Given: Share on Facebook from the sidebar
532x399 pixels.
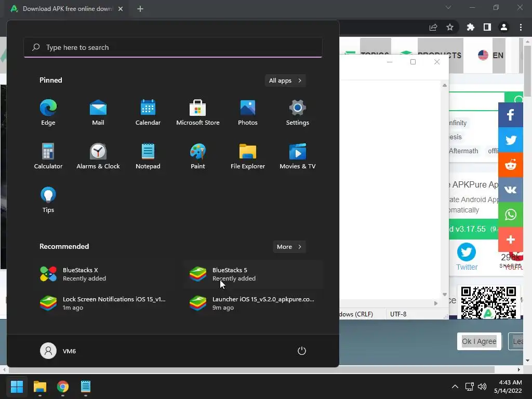Looking at the screenshot, I should tap(511, 115).
